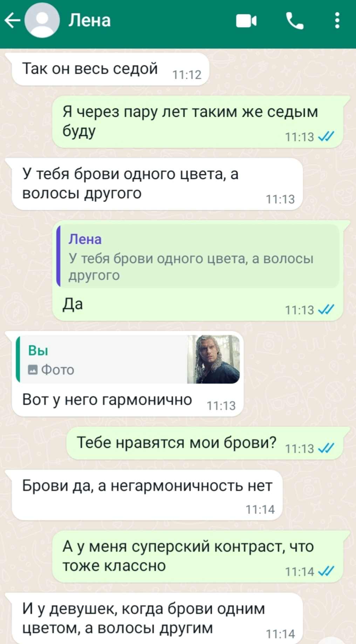Open the three-dot more options menu
The width and height of the screenshot is (356, 644).
coord(337,20)
